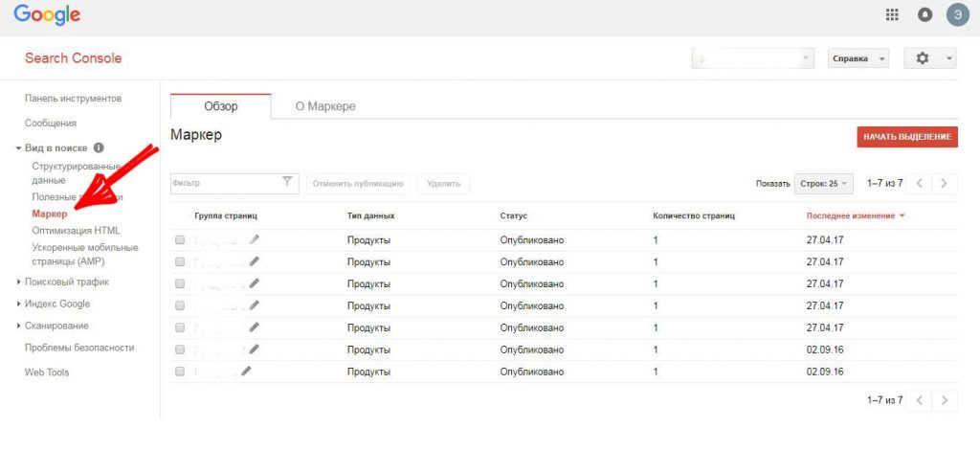Open Google notifications bell
Viewport: 980px width, 451px height.
pos(924,15)
